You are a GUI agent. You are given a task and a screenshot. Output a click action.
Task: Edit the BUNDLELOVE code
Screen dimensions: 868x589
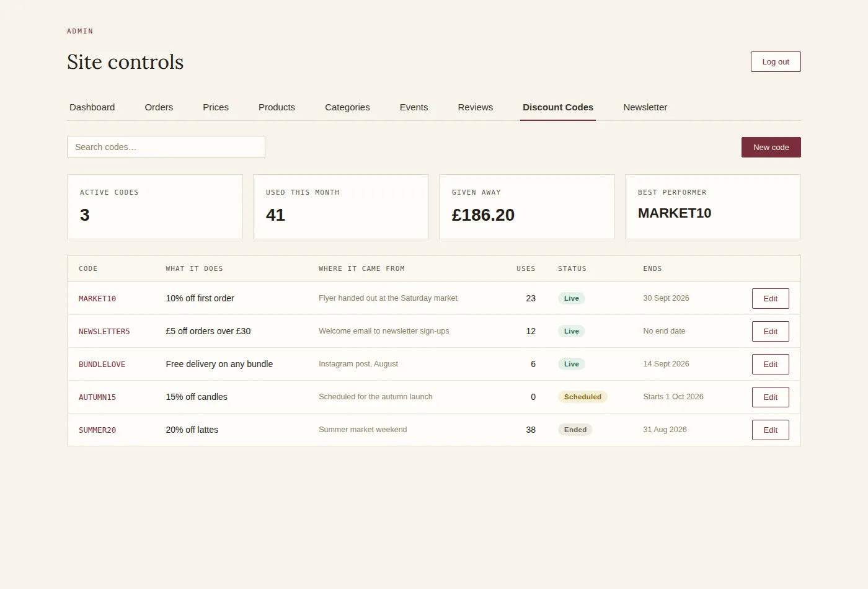pyautogui.click(x=770, y=365)
